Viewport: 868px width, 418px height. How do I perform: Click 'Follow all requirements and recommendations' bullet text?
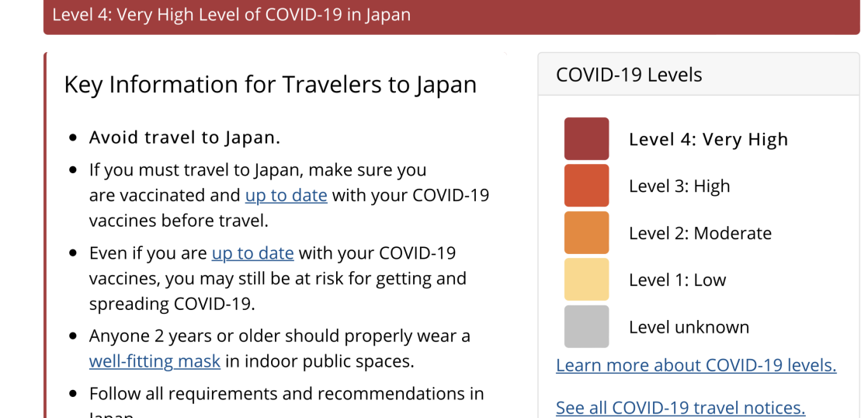click(x=286, y=394)
